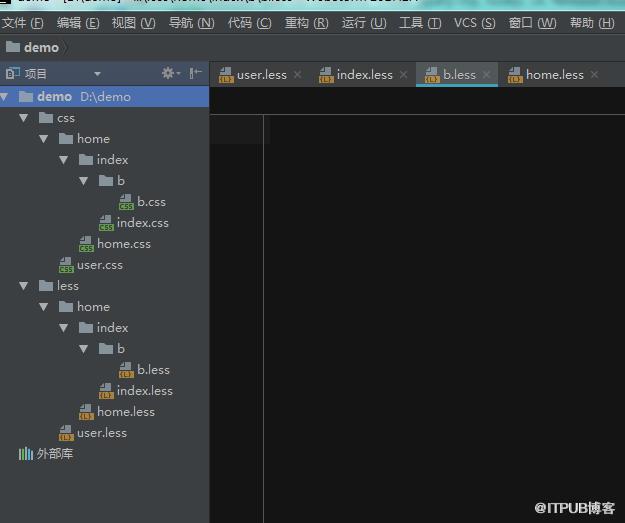Image resolution: width=625 pixels, height=523 pixels.
Task: Click the editor line number gutter
Action: (237, 319)
